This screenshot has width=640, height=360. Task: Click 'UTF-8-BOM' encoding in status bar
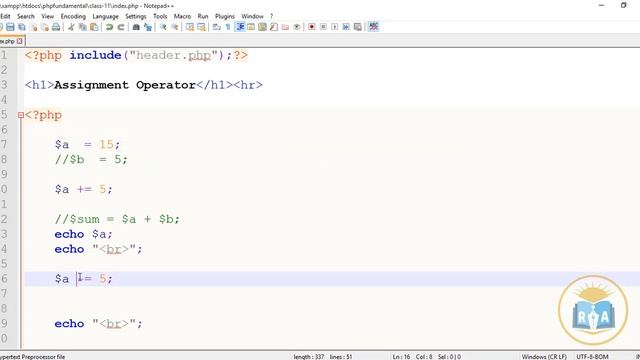click(592, 357)
